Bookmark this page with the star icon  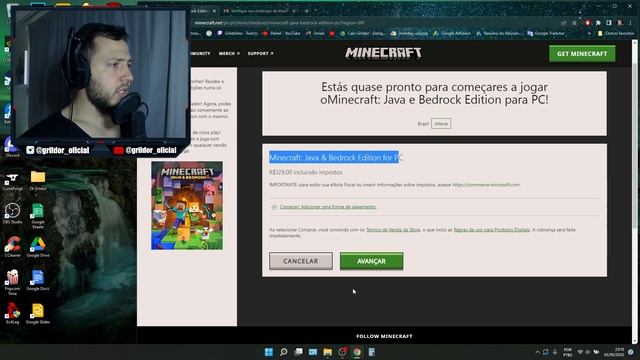pos(574,23)
